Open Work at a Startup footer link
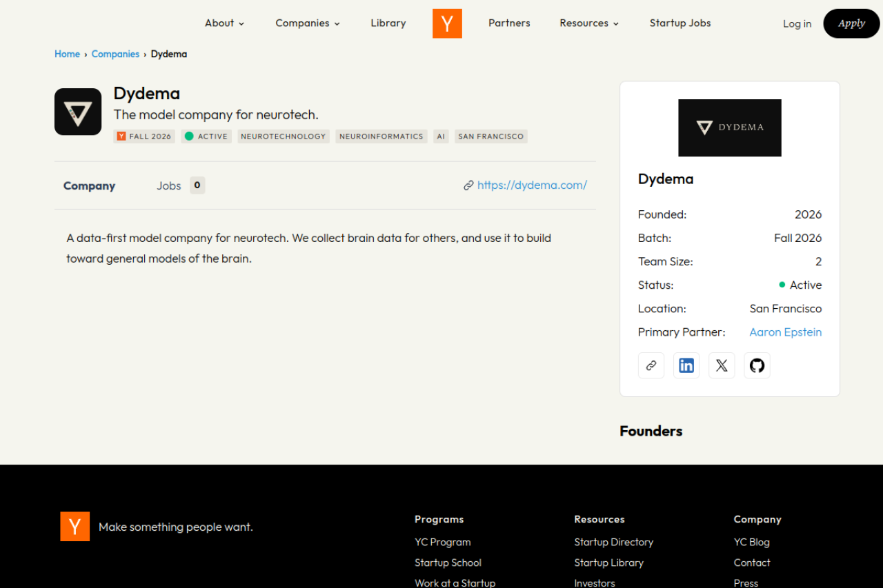 455,583
